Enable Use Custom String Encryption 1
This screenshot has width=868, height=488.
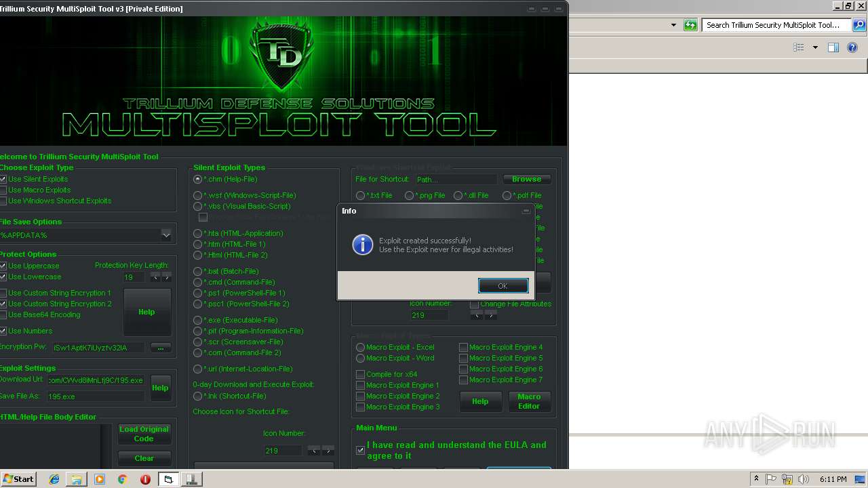(3, 293)
